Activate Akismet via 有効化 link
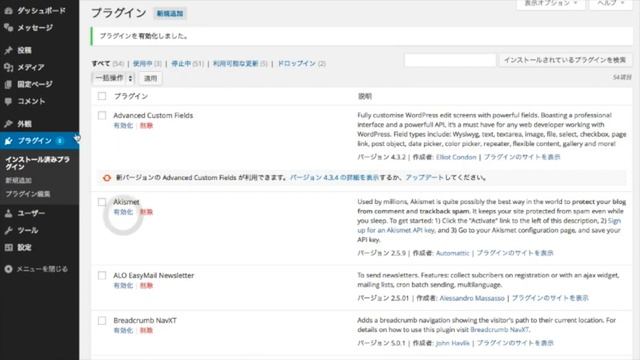 click(x=123, y=212)
